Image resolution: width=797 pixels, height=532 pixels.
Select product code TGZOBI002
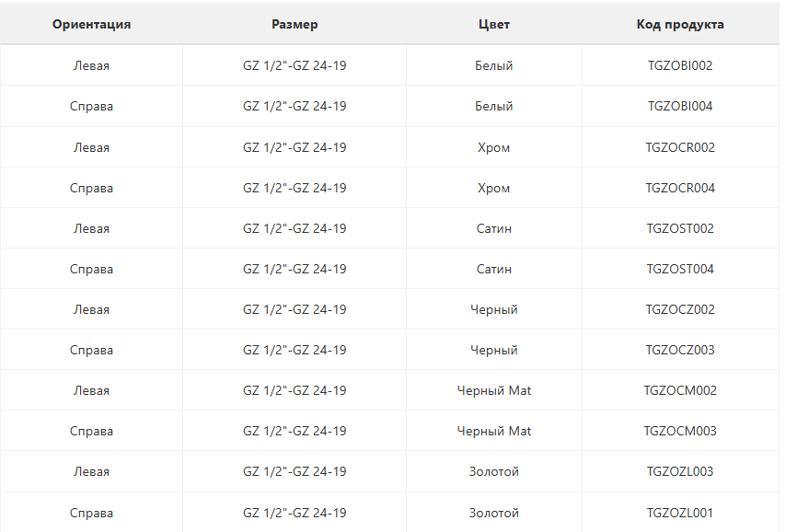pos(680,66)
